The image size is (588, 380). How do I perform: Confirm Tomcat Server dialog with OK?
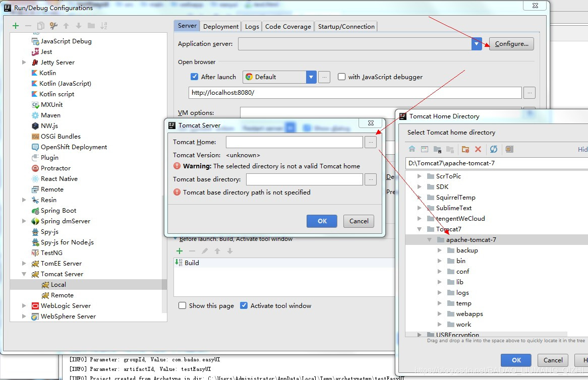click(322, 221)
